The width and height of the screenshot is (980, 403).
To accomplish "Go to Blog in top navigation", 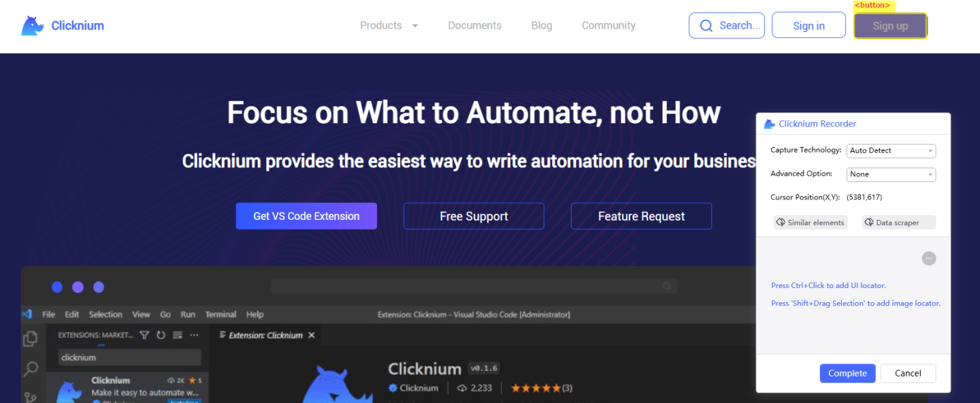I will (542, 25).
